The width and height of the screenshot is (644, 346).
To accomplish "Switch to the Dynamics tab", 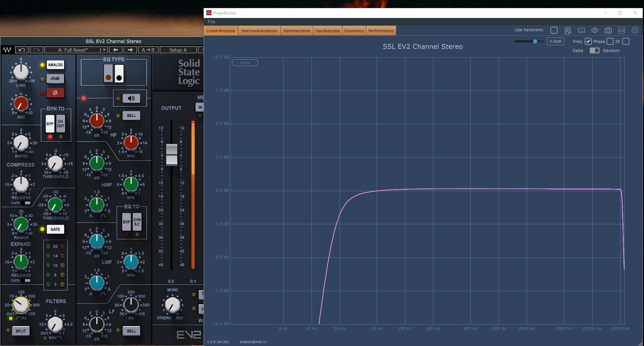I will 354,31.
